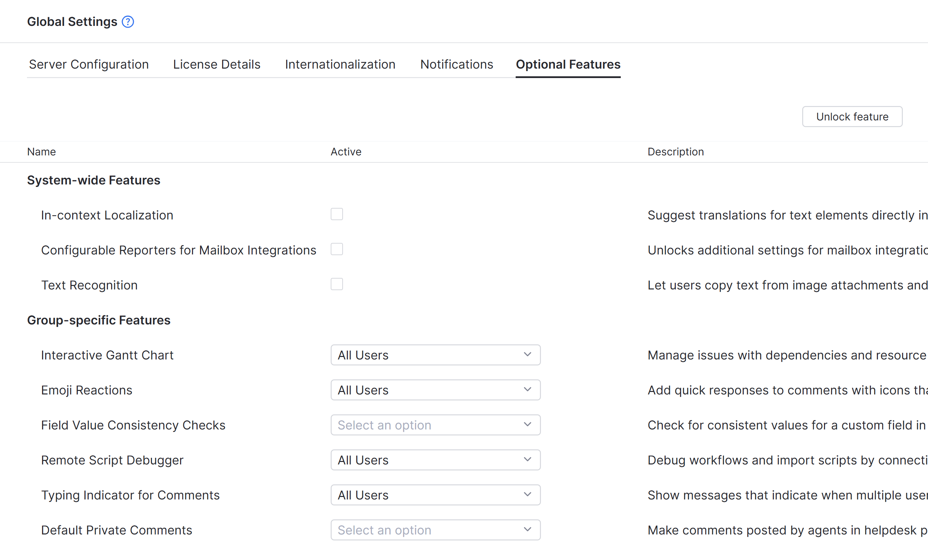Open the Internationalization tab
The height and width of the screenshot is (560, 928).
[340, 64]
